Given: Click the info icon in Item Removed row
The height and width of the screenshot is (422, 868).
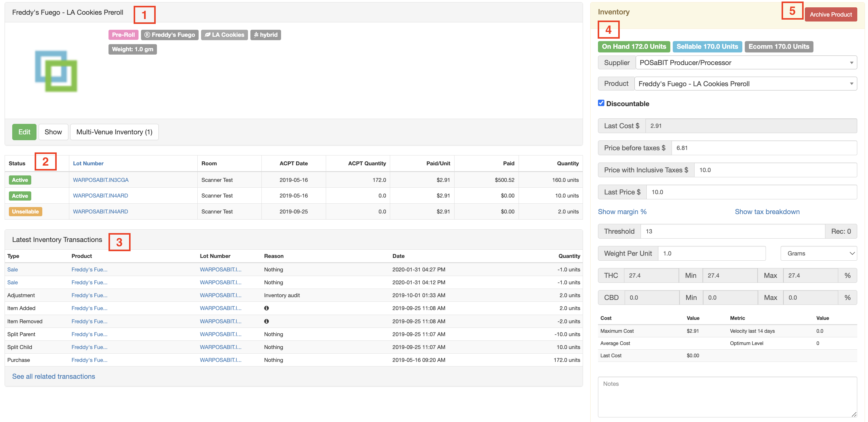Looking at the screenshot, I should (266, 321).
